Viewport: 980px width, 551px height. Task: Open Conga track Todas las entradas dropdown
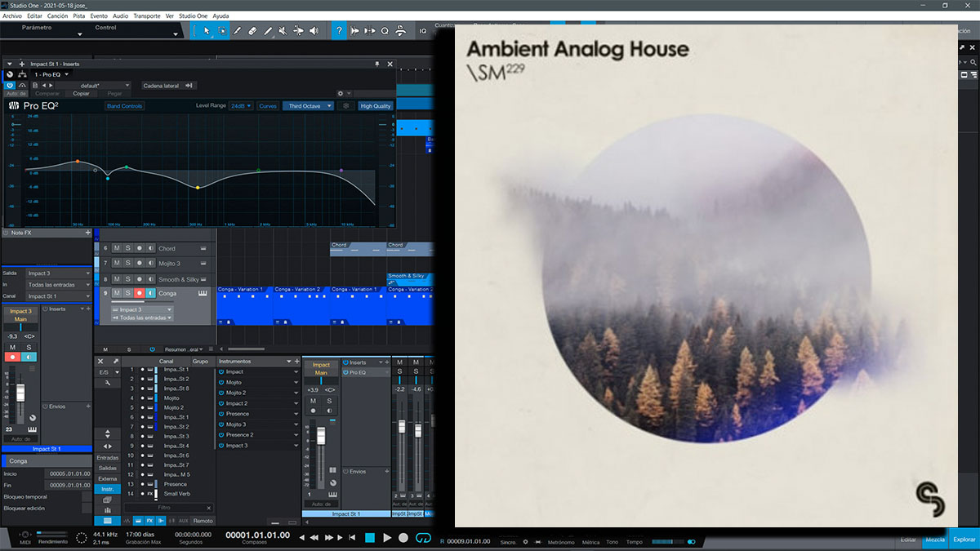tap(142, 318)
